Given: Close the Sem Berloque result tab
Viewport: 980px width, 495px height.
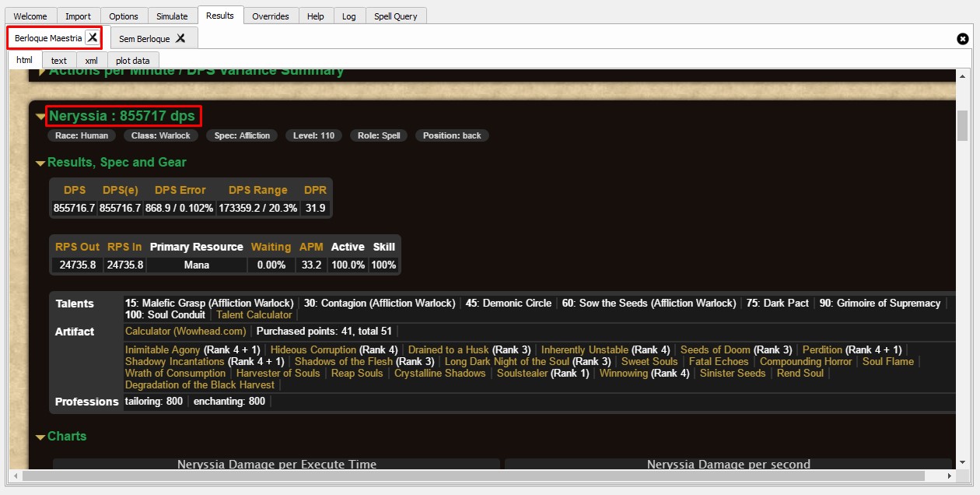Looking at the screenshot, I should 180,38.
